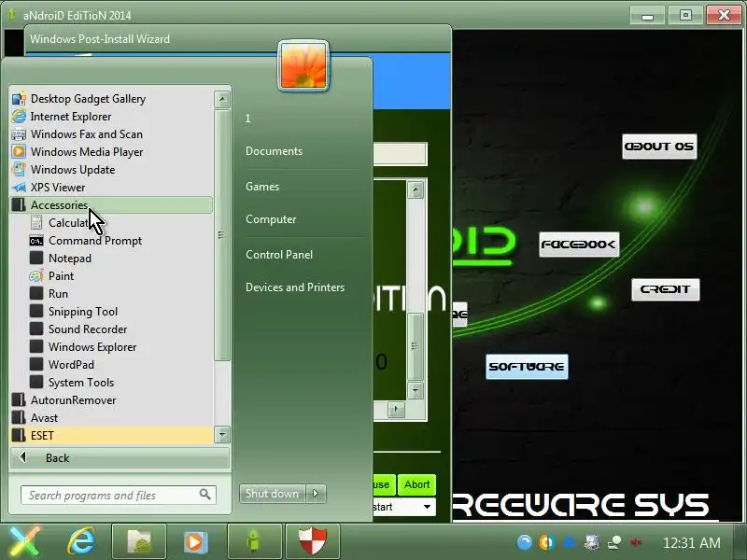Open folder explorer taskbar button
747x560 pixels.
click(x=139, y=541)
